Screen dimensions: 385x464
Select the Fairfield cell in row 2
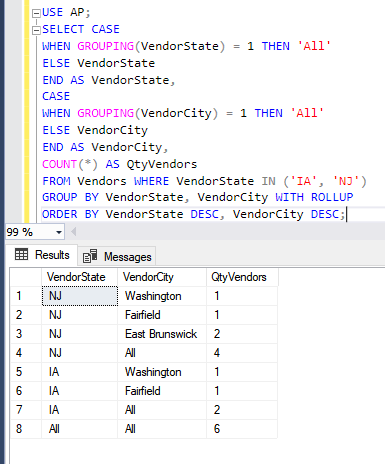pos(162,315)
